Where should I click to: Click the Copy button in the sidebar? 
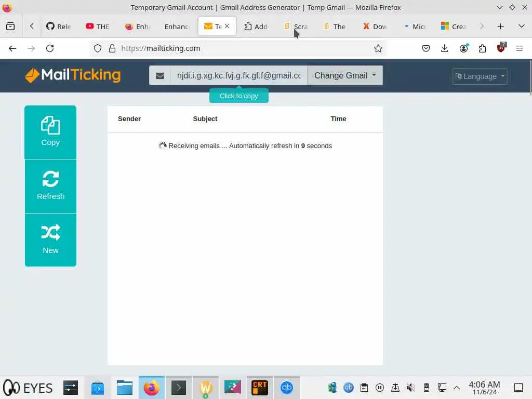50,132
